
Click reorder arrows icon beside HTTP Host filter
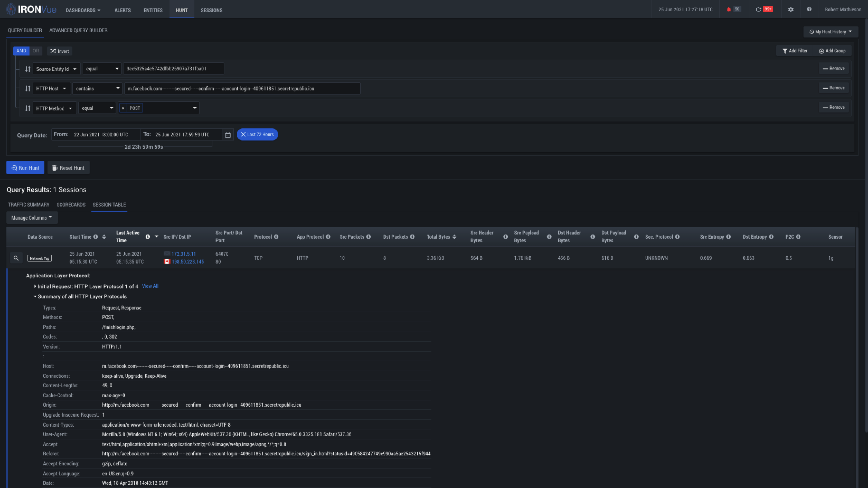click(x=28, y=89)
